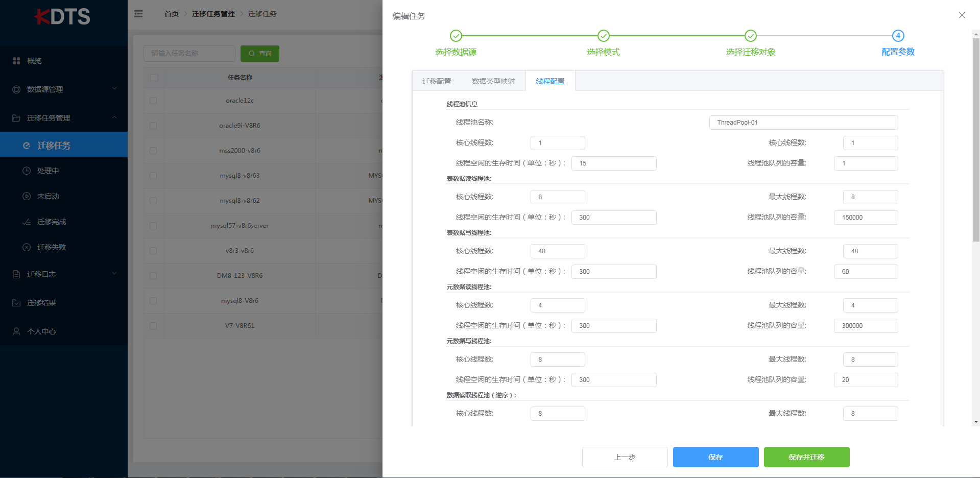This screenshot has height=478, width=980.
Task: Tick the checkbox for mss2000-v8r6 row
Action: click(x=153, y=151)
